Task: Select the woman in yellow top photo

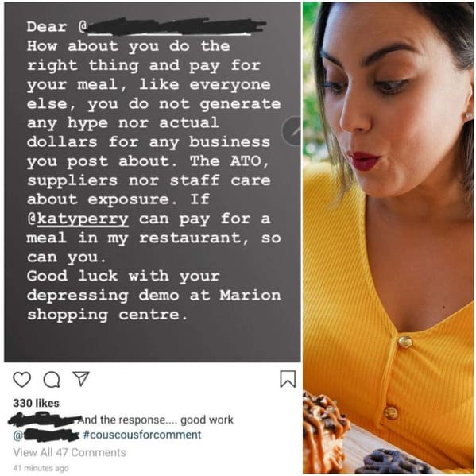Action: pyautogui.click(x=389, y=238)
